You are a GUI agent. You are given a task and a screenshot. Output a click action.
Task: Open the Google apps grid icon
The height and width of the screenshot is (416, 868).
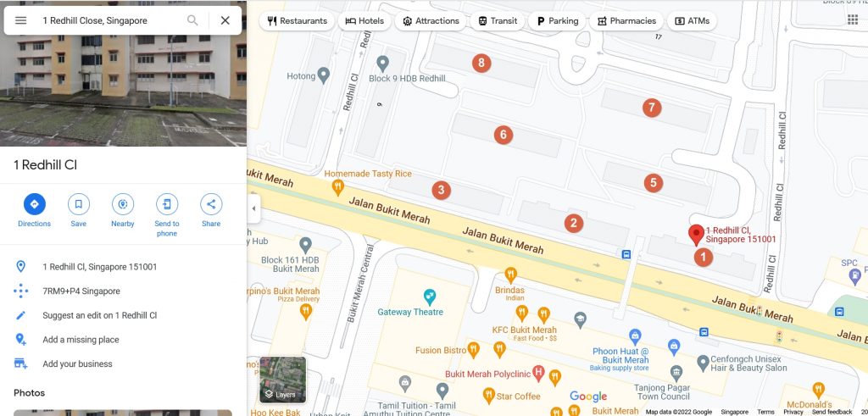(x=853, y=20)
